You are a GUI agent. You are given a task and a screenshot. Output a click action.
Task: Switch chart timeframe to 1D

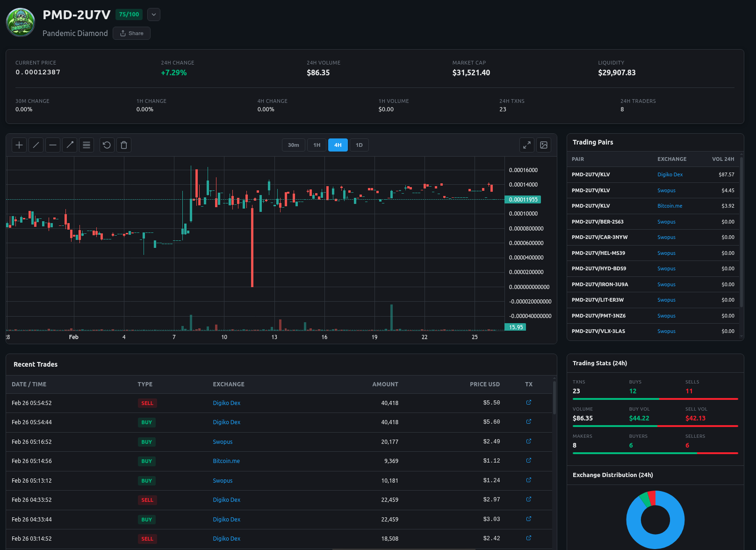pos(359,145)
